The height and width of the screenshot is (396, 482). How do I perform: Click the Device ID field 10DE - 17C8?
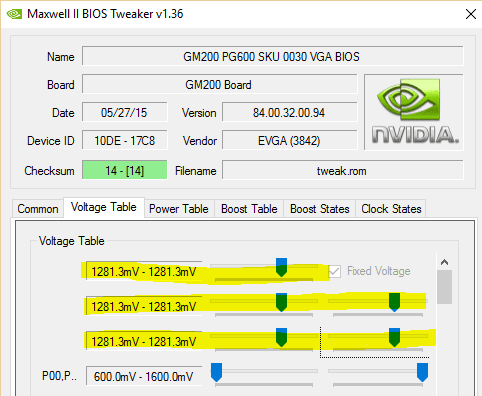125,141
